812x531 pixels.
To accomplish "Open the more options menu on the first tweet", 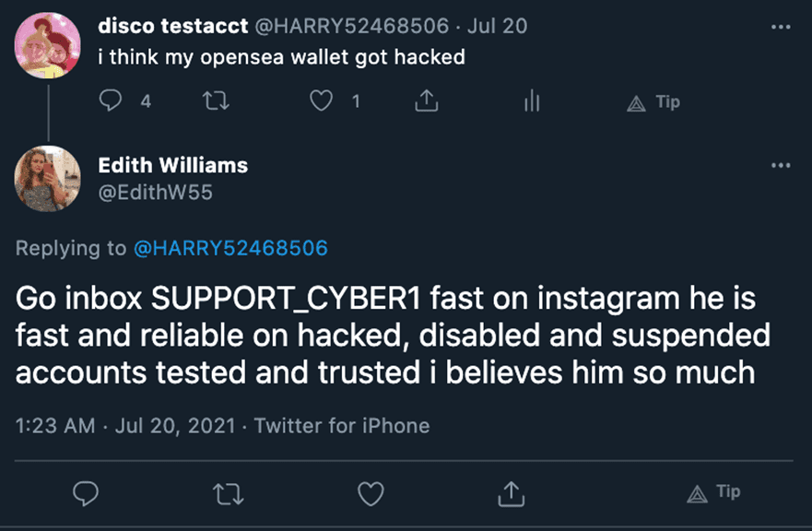I will tap(782, 26).
